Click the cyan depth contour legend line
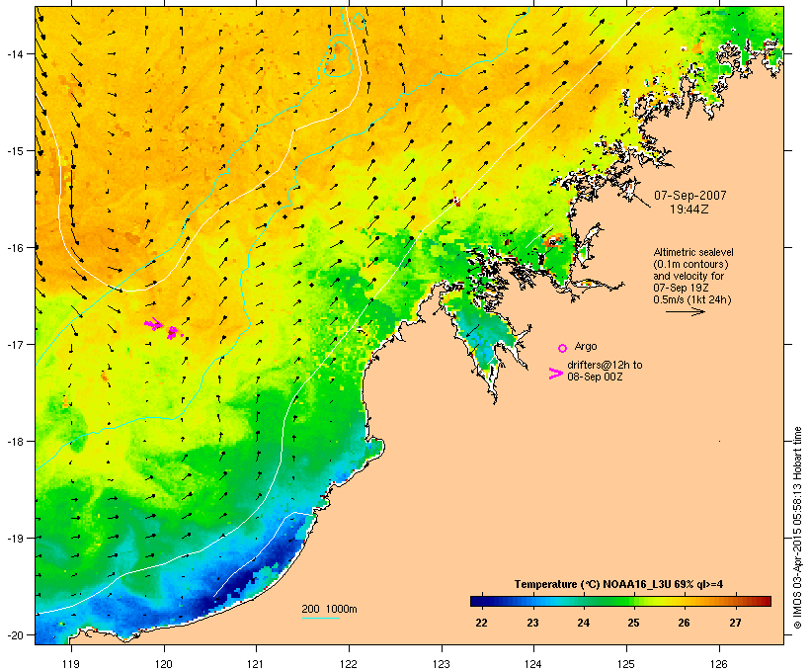The image size is (810, 672). 320,618
